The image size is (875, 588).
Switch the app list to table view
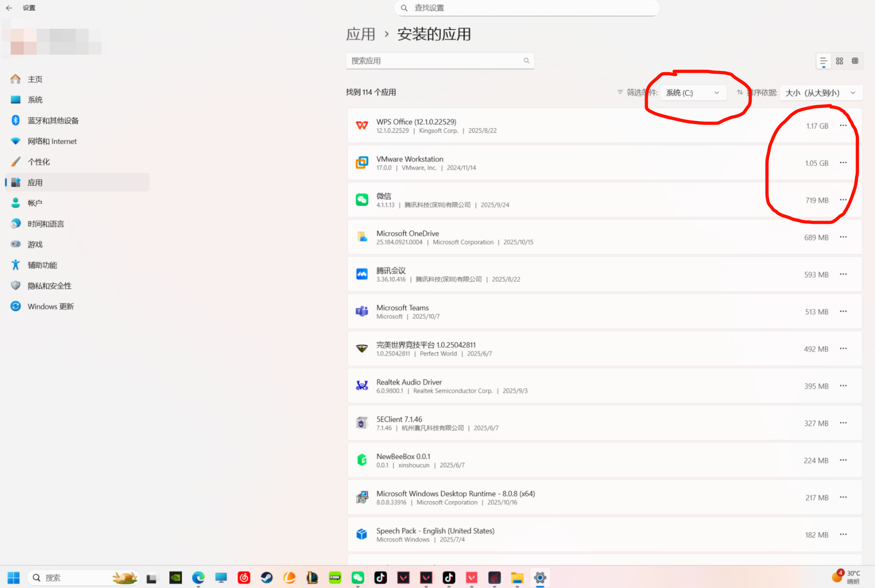click(855, 61)
